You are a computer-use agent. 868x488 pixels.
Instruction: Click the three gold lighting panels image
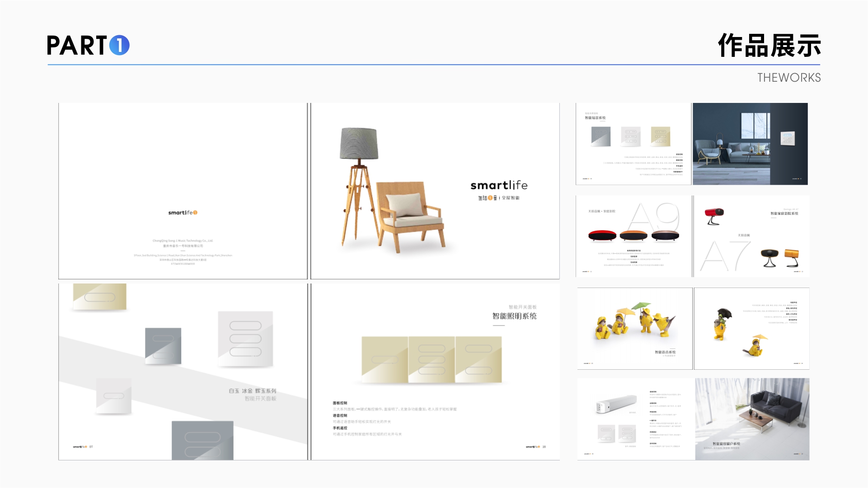(432, 360)
